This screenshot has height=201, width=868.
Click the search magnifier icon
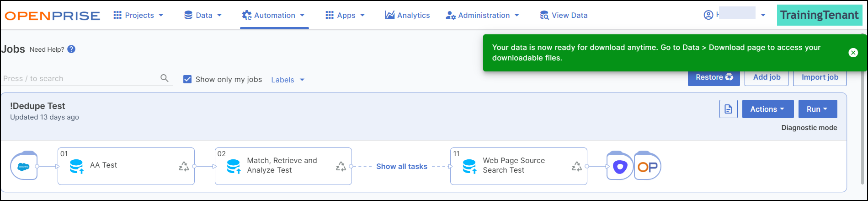[165, 78]
